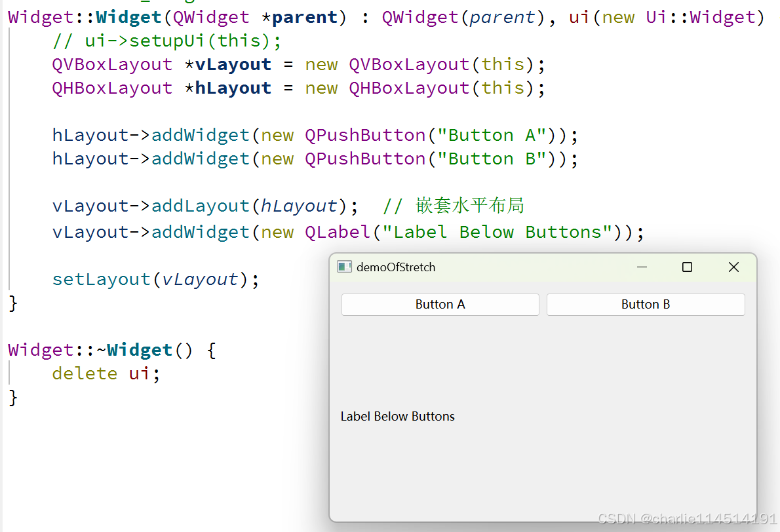Viewport: 780px width, 532px height.
Task: Click 'addLayout' call in the code
Action: (201, 206)
